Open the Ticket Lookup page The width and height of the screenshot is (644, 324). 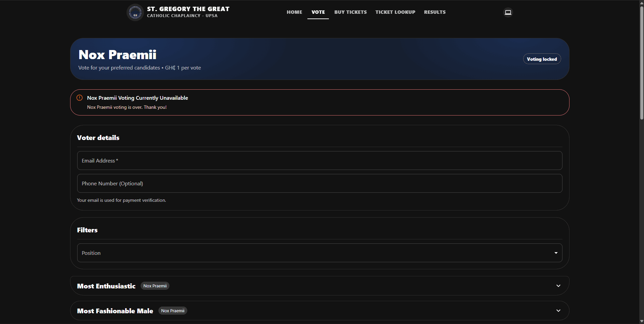point(395,12)
